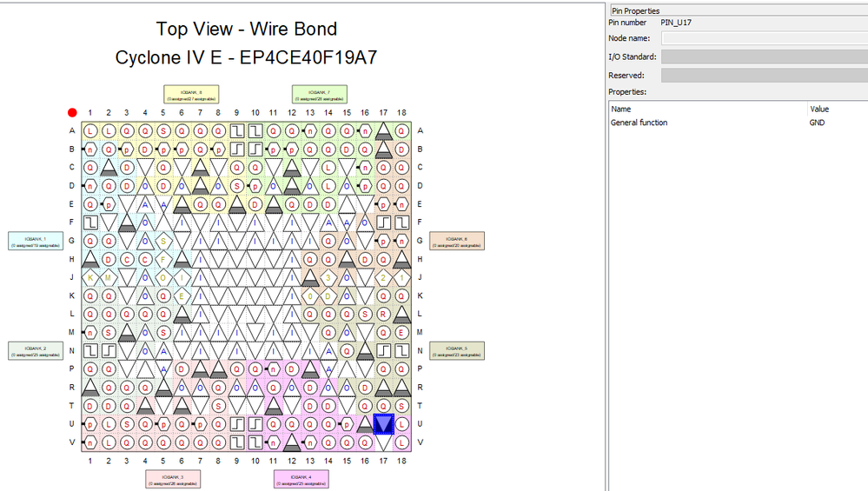Select pin C2 power triangle
The image size is (868, 491).
point(109,168)
